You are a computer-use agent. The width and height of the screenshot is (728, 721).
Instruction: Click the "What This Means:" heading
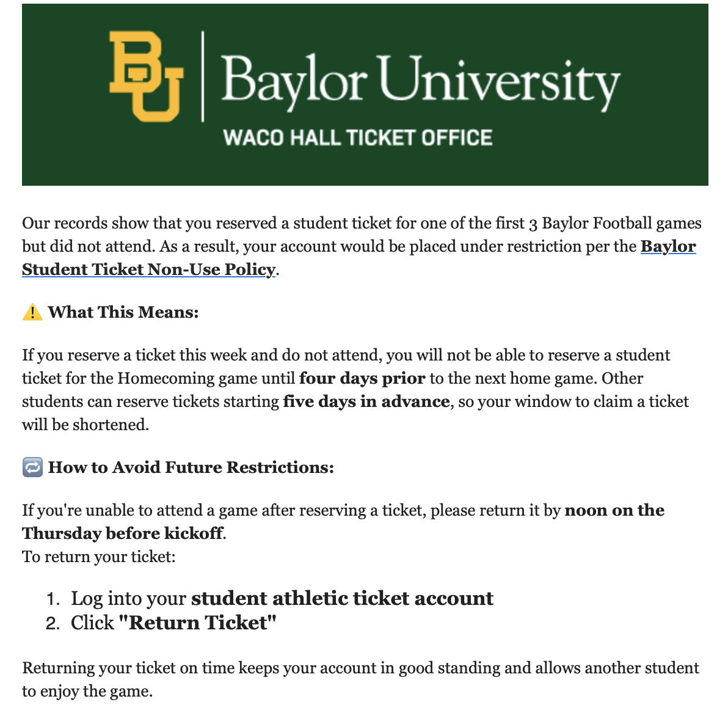(123, 312)
